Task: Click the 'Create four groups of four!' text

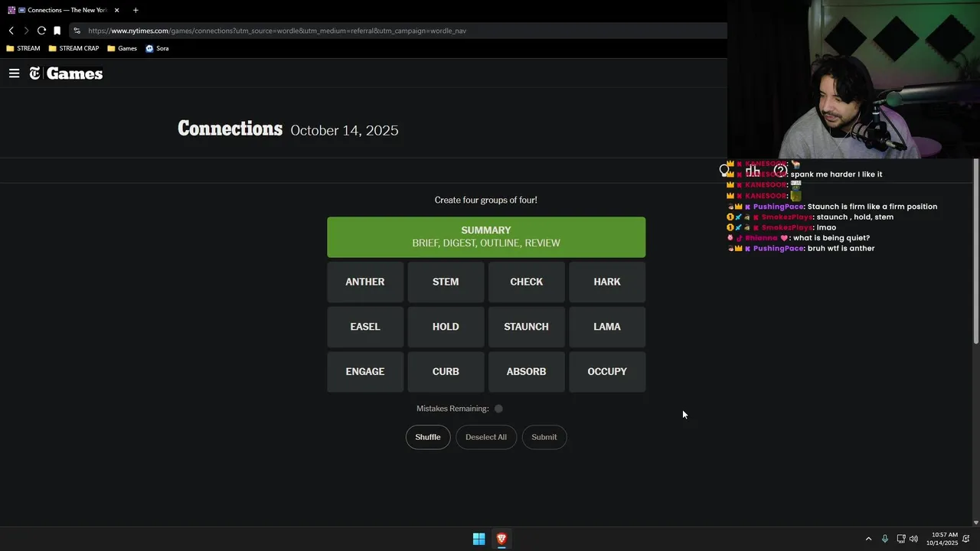Action: (x=486, y=200)
